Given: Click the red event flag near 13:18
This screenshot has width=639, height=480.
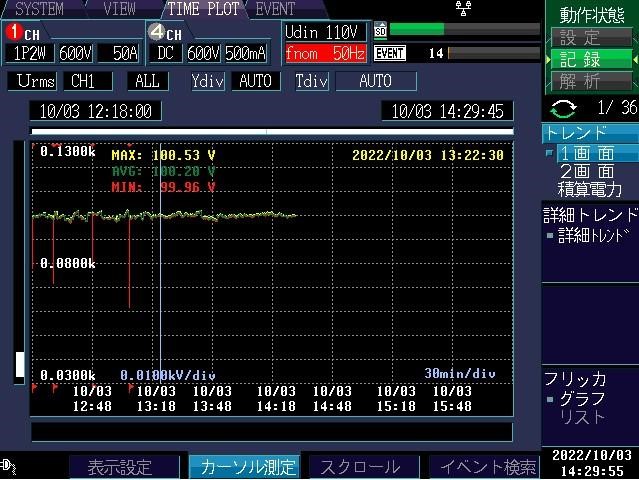Looking at the screenshot, I should point(131,389).
